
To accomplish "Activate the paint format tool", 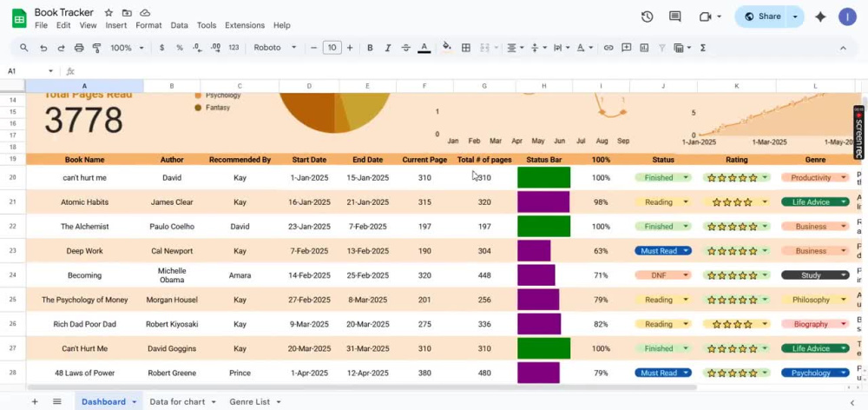I will click(x=96, y=48).
